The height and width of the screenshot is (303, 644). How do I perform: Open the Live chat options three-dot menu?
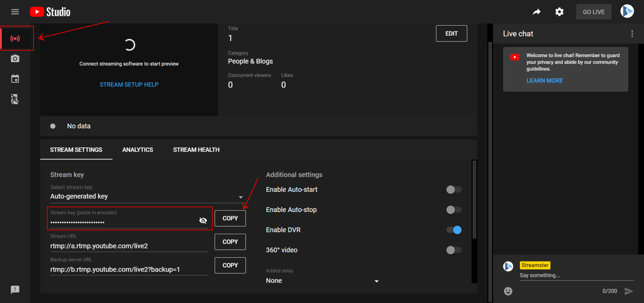(632, 34)
